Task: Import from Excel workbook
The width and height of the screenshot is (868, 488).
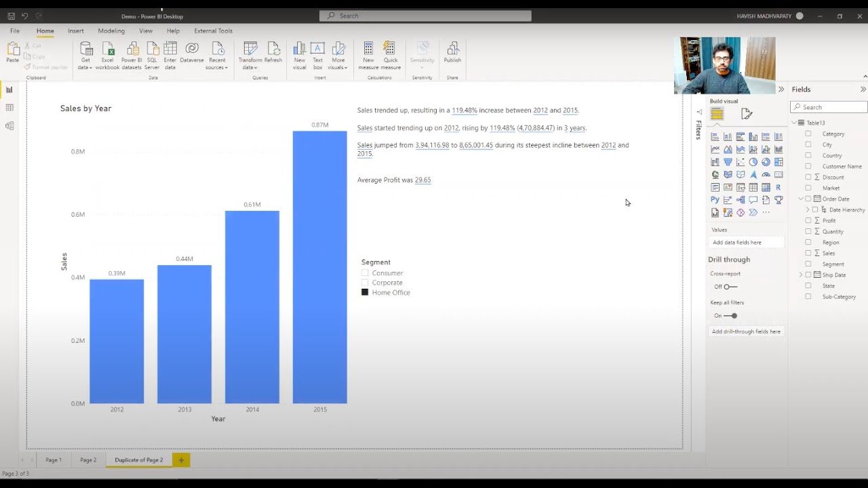Action: (x=108, y=56)
